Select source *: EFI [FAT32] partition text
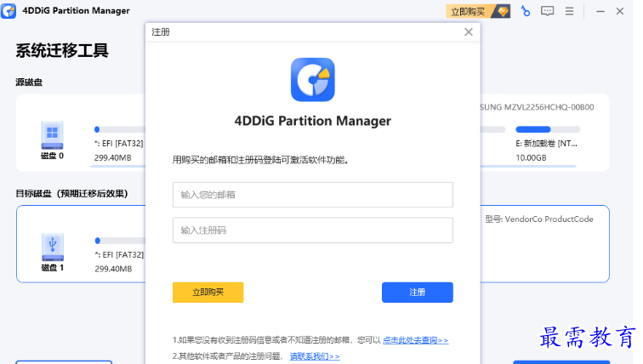The image size is (643, 364). click(x=118, y=144)
